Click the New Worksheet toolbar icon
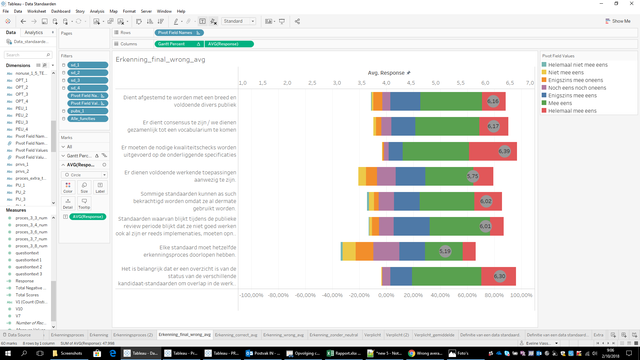This screenshot has width=640, height=360. click(96, 21)
